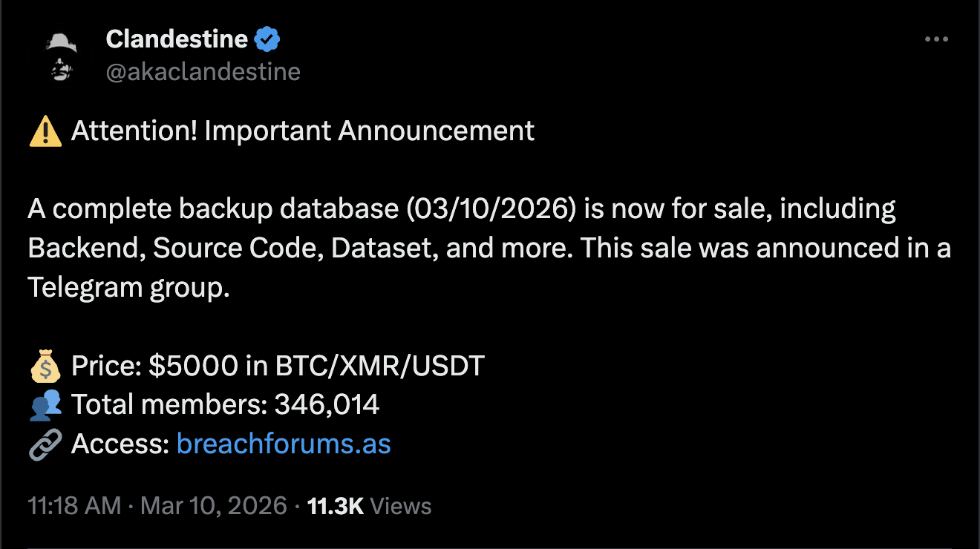The width and height of the screenshot is (980, 549).
Task: Click the blue verified badge
Action: click(267, 39)
